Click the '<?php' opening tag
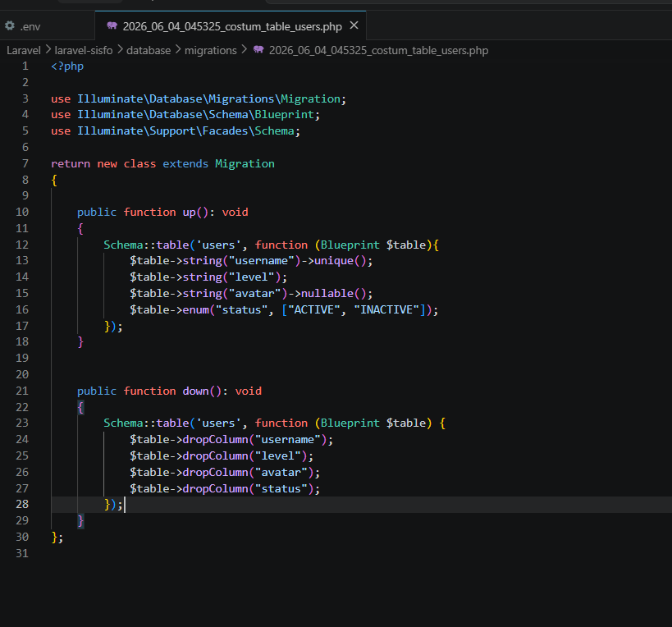 click(x=67, y=66)
